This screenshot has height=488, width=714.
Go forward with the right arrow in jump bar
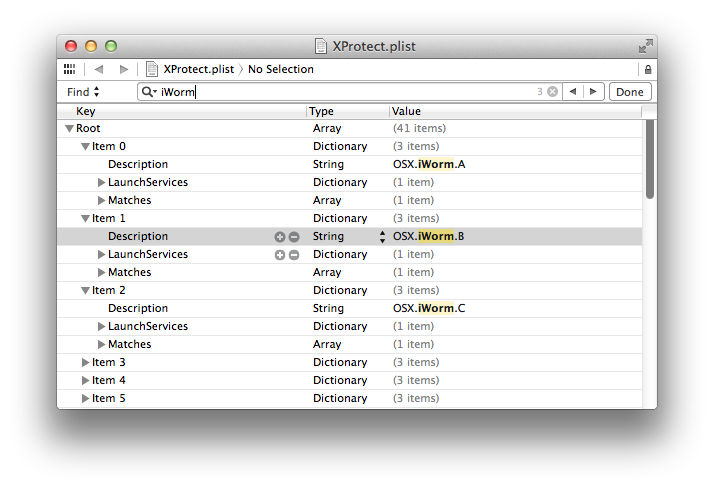pos(123,69)
